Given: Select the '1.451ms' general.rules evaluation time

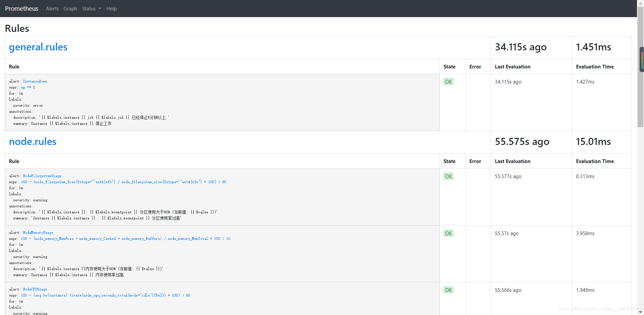Looking at the screenshot, I should tap(593, 47).
